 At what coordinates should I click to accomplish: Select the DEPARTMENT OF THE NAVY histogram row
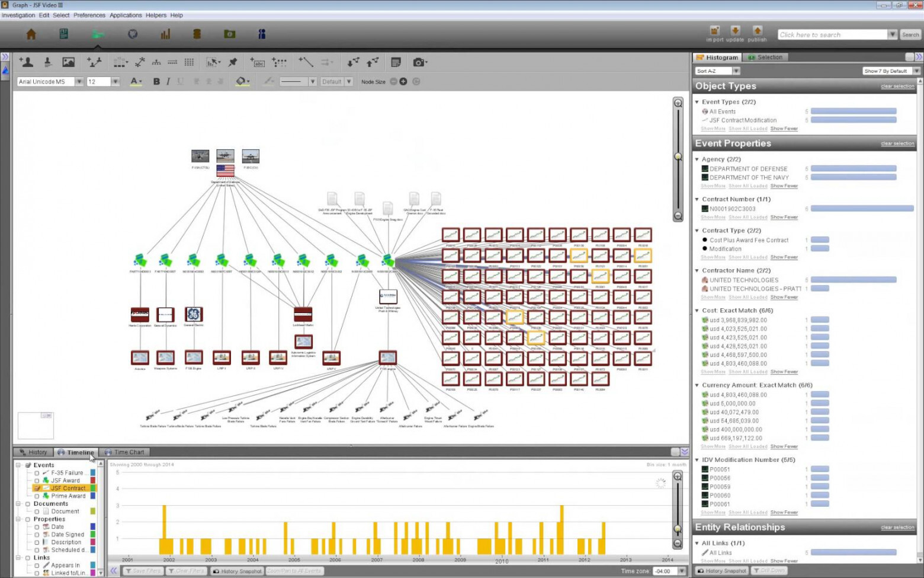(800, 177)
